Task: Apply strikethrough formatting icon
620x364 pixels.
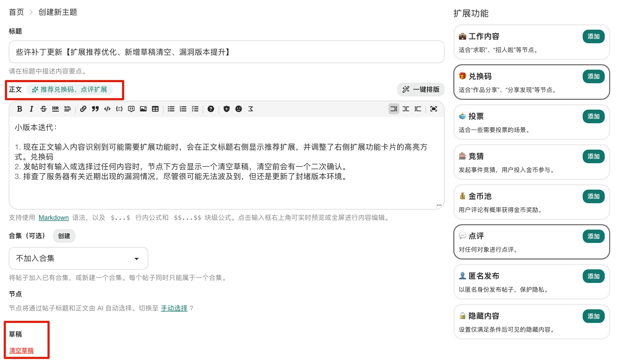Action: 43,109
